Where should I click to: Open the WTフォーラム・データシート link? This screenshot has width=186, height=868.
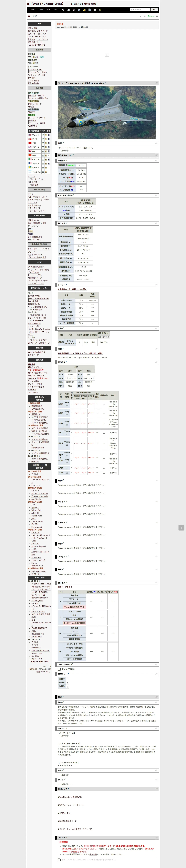point(72,805)
